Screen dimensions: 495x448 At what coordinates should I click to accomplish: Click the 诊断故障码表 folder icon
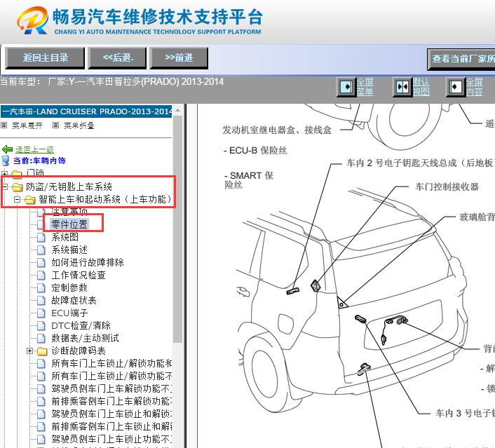click(42, 351)
